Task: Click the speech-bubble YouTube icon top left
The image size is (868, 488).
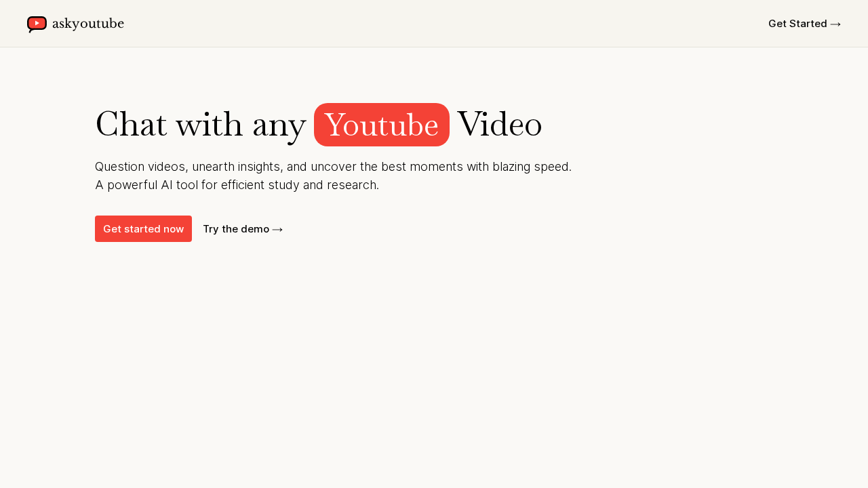Action: tap(36, 22)
